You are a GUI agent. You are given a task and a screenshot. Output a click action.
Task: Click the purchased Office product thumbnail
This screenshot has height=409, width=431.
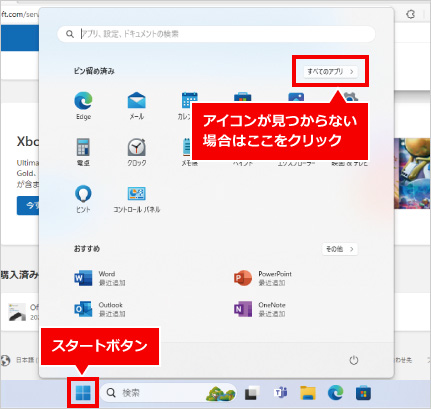pyautogui.click(x=17, y=312)
